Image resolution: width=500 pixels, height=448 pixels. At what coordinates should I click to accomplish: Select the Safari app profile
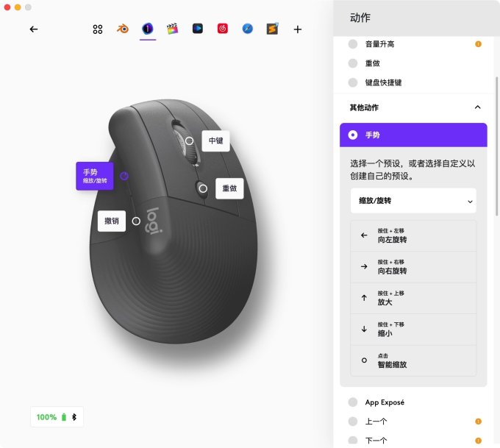coord(248,29)
